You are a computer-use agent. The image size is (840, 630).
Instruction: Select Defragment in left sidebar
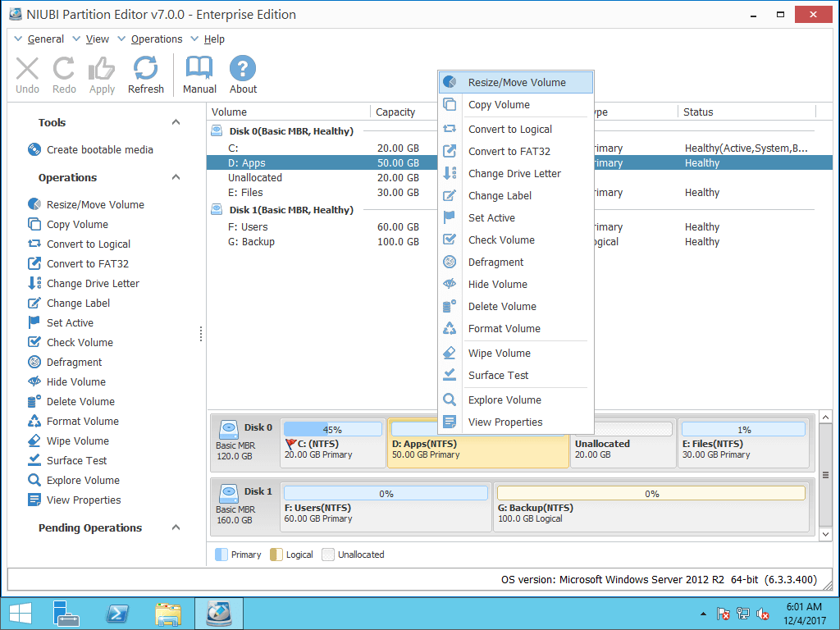pyautogui.click(x=65, y=362)
